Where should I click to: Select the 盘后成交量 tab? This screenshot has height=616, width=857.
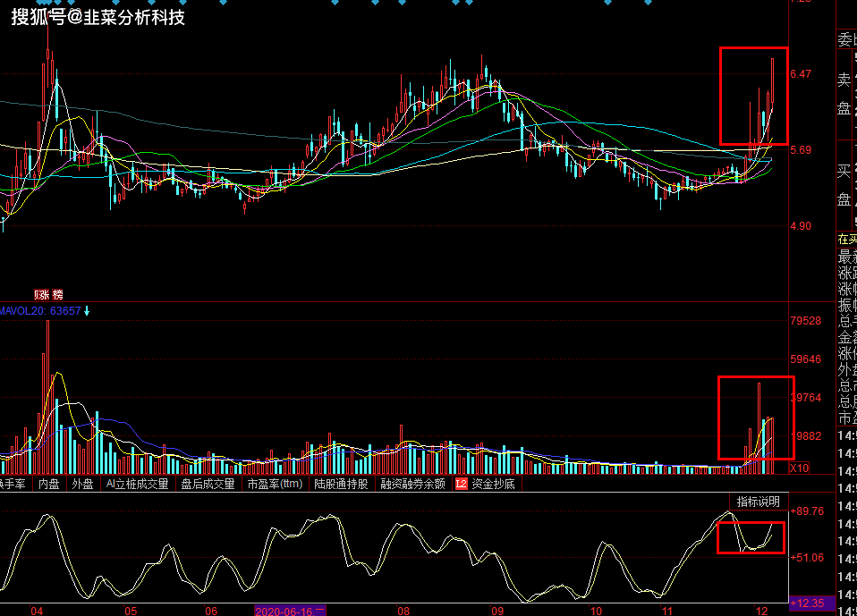coord(208,484)
